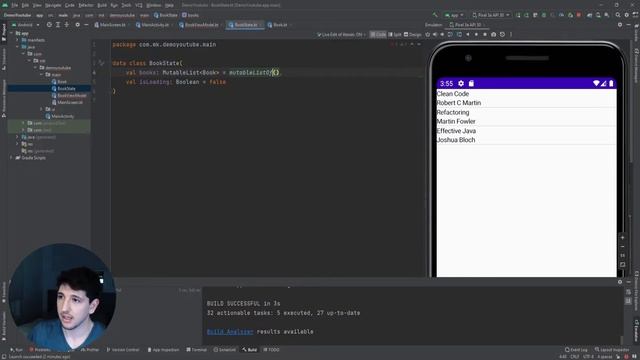Image resolution: width=640 pixels, height=360 pixels.
Task: Click the Search Everywhere magnifier icon
Action: pyautogui.click(x=618, y=15)
